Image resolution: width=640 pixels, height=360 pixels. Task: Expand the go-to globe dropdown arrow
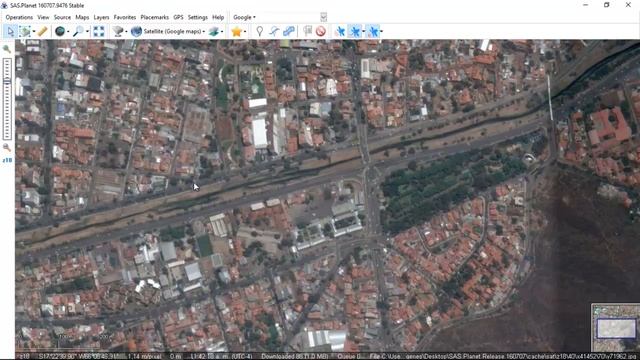coord(68,31)
